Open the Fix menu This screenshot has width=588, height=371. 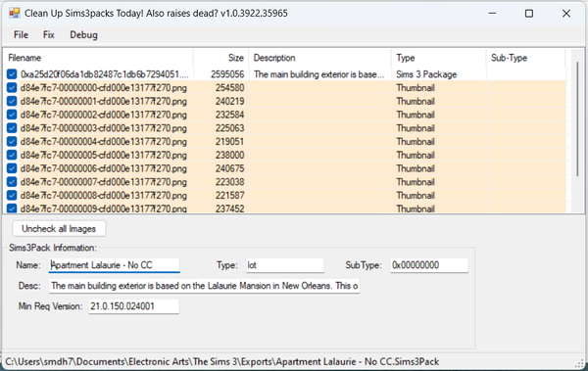49,35
